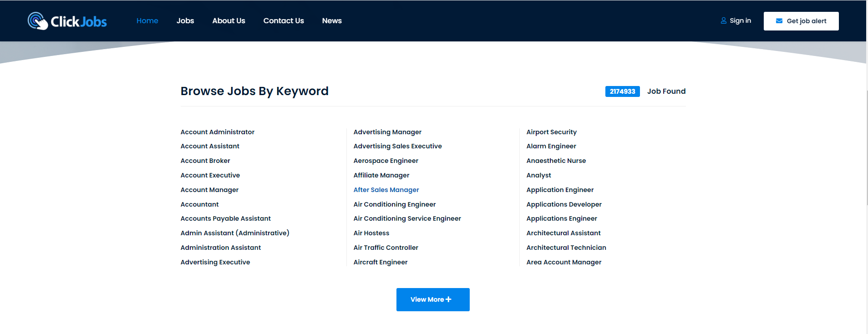Screen dimensions: 868x334
Task: Select the Air Traffic Controller keyword
Action: coord(386,248)
